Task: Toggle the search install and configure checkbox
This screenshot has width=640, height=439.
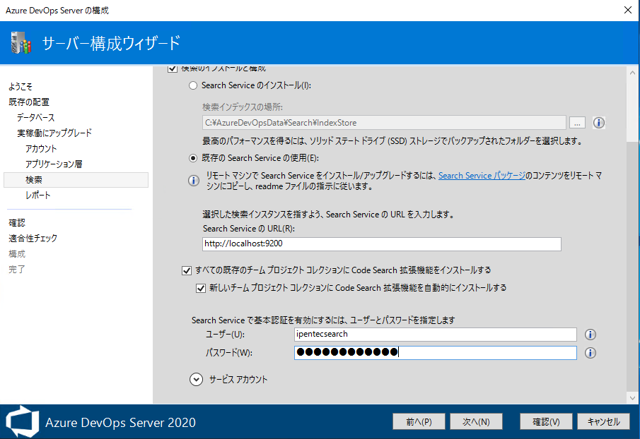Action: click(172, 69)
